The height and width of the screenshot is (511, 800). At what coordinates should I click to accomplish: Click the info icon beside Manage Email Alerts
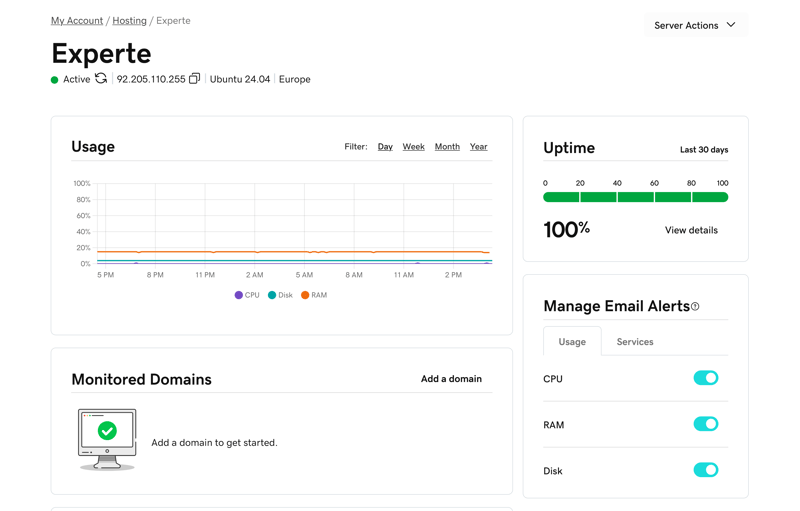coord(695,307)
